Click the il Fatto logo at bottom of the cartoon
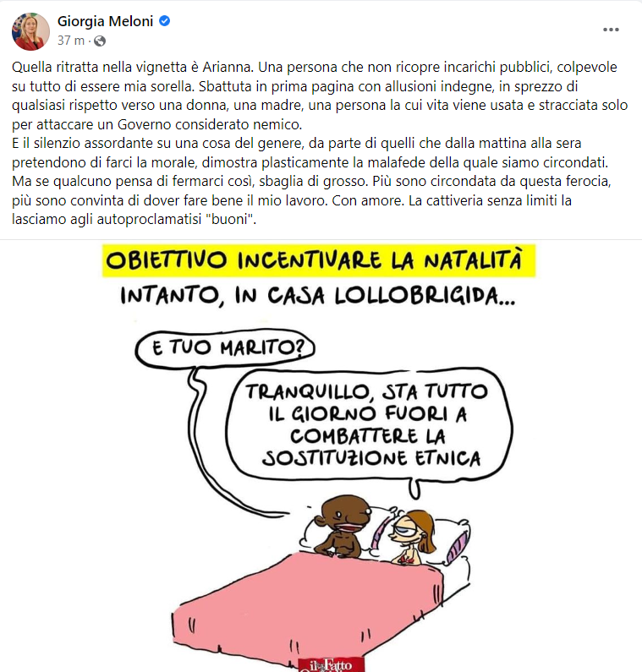The width and height of the screenshot is (642, 672). pos(331,664)
